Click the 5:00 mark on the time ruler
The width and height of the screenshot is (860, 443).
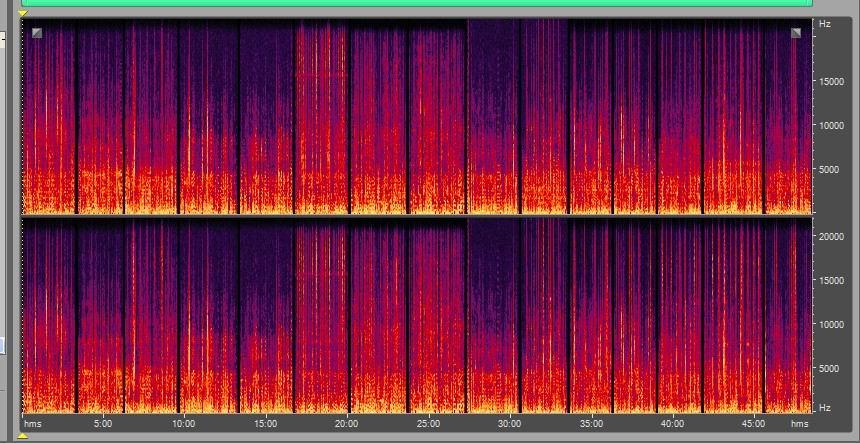[103, 424]
